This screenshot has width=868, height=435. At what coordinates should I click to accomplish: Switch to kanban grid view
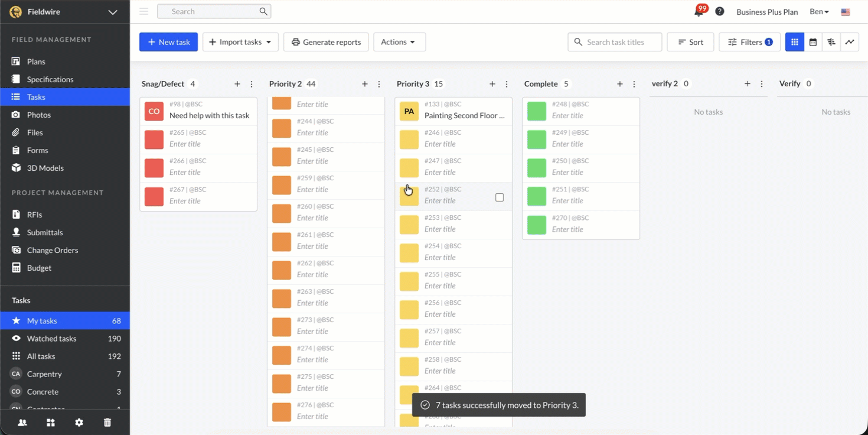tap(795, 42)
